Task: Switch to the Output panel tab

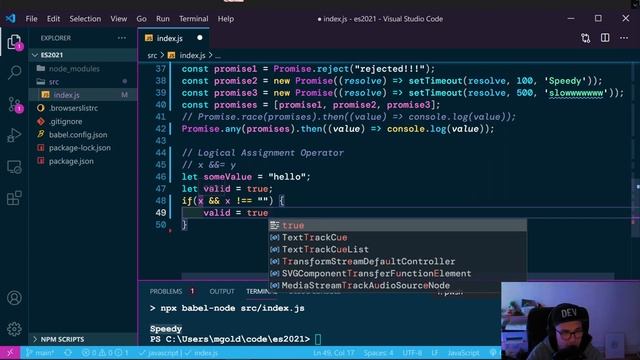Action: (222, 291)
